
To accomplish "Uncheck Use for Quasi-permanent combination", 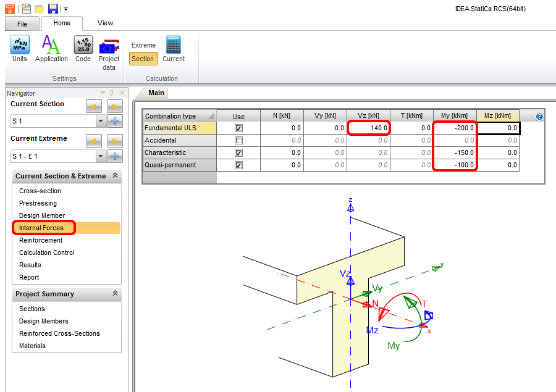I will [x=239, y=165].
